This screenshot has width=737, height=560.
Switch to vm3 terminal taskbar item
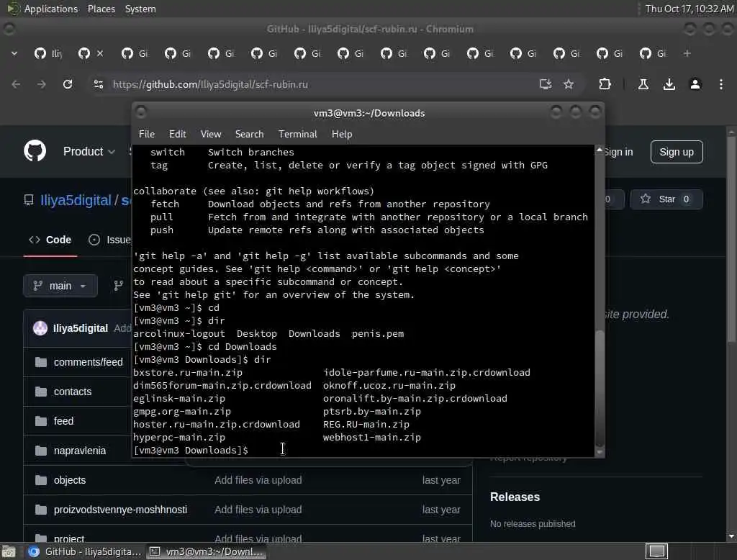207,551
